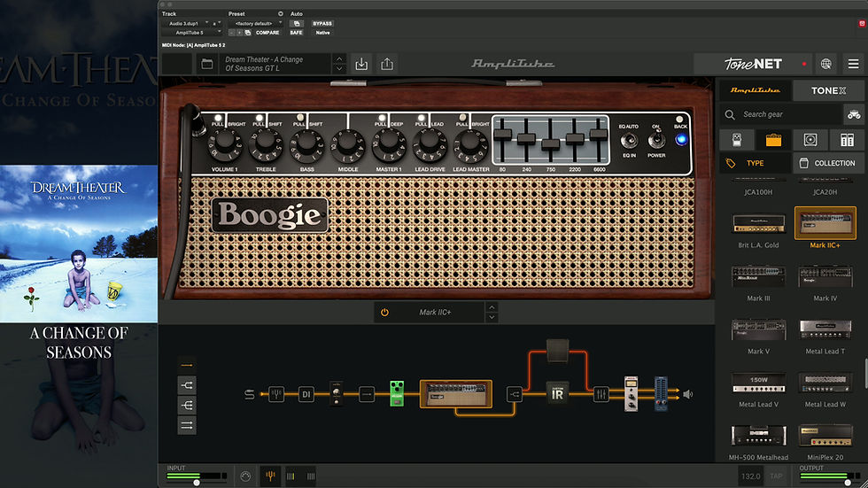
Task: Click the Custom Shop gear icon beside search
Action: 854,114
